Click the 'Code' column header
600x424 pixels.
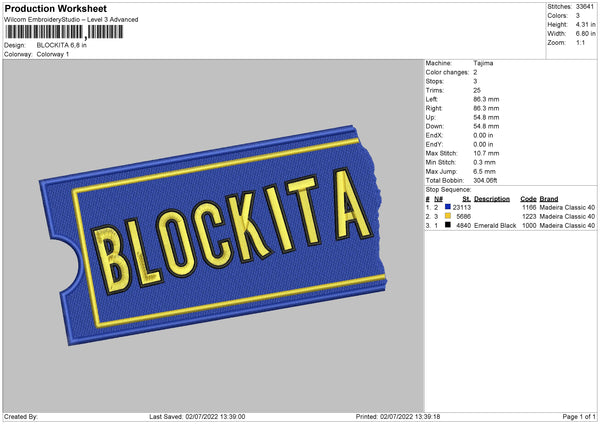[x=528, y=199]
